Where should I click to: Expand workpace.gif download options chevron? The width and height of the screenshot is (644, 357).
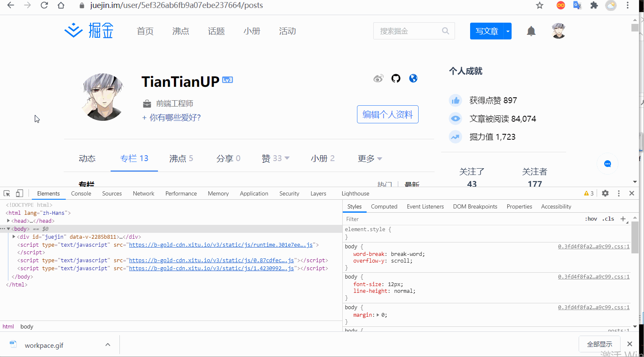tap(108, 345)
